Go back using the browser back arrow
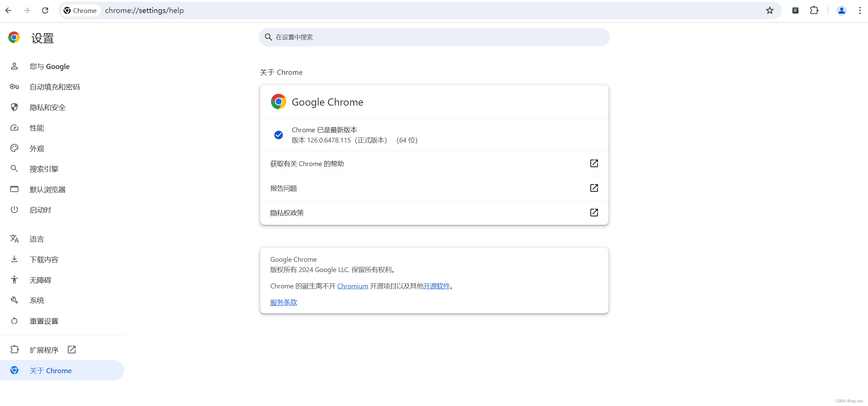Viewport: 868px width, 406px height. pos(9,11)
